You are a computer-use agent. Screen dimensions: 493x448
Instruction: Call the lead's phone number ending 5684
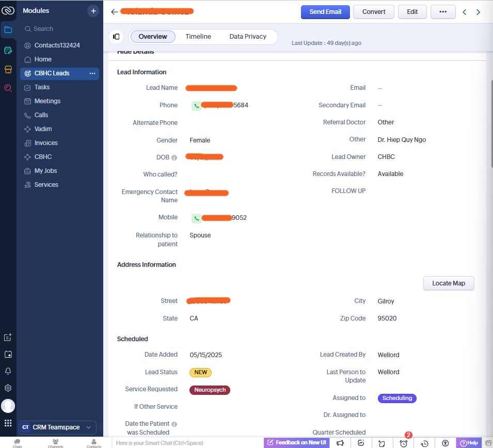(x=197, y=106)
